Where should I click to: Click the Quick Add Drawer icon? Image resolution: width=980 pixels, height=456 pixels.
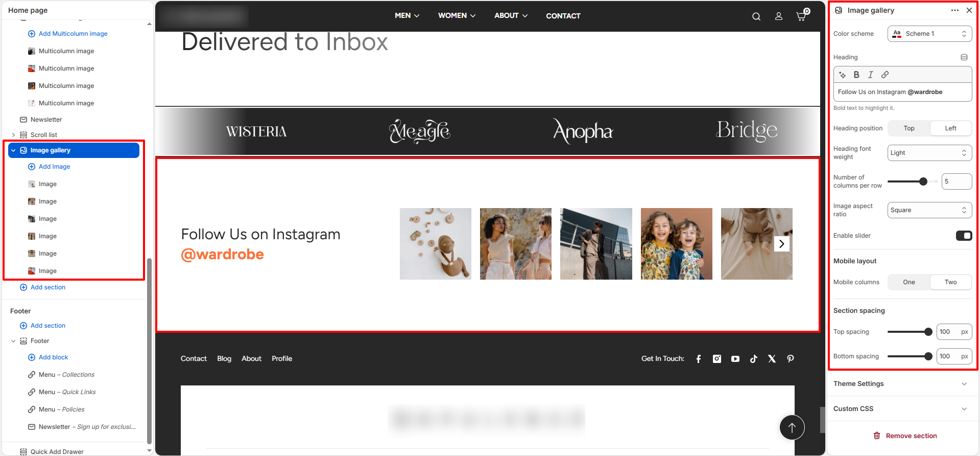(x=23, y=451)
